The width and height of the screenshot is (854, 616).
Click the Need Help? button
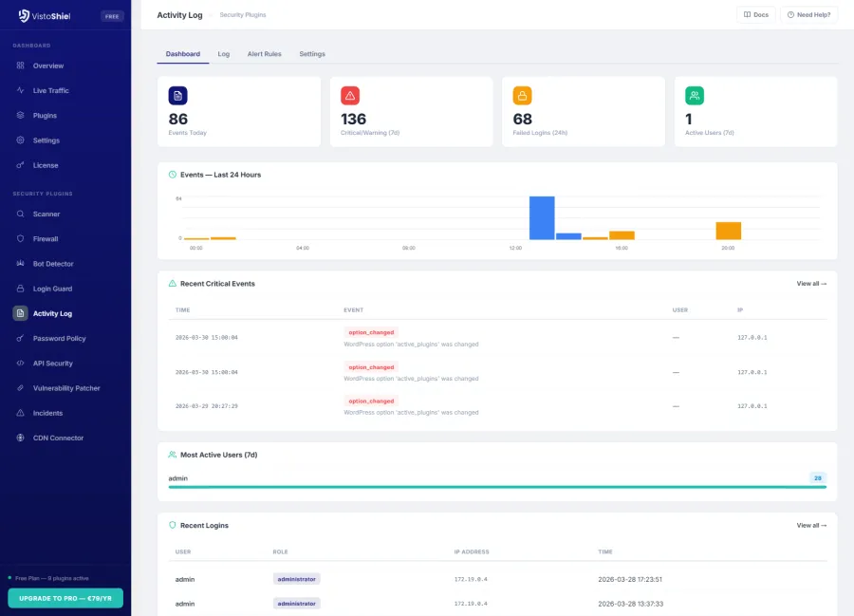811,14
